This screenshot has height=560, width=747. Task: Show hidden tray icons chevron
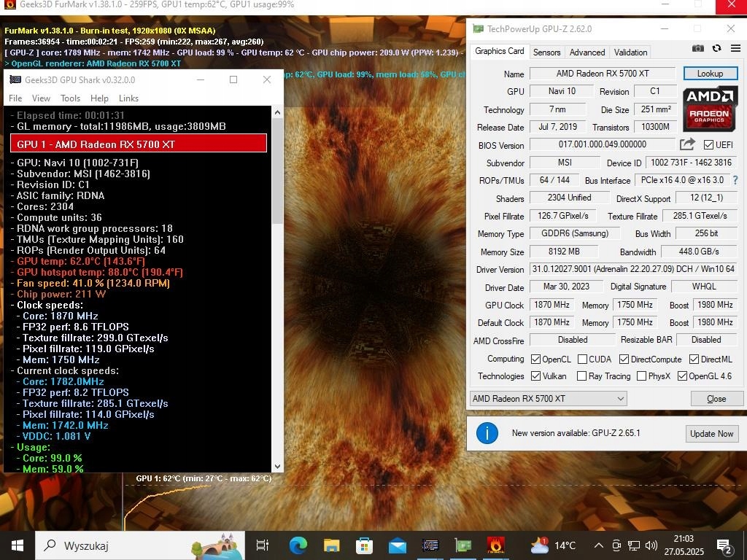click(599, 545)
